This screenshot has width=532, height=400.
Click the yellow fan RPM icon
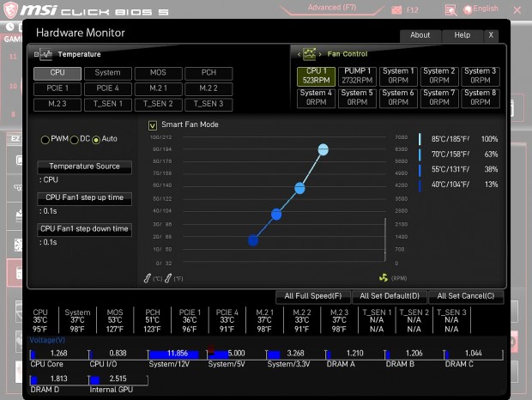click(x=384, y=278)
